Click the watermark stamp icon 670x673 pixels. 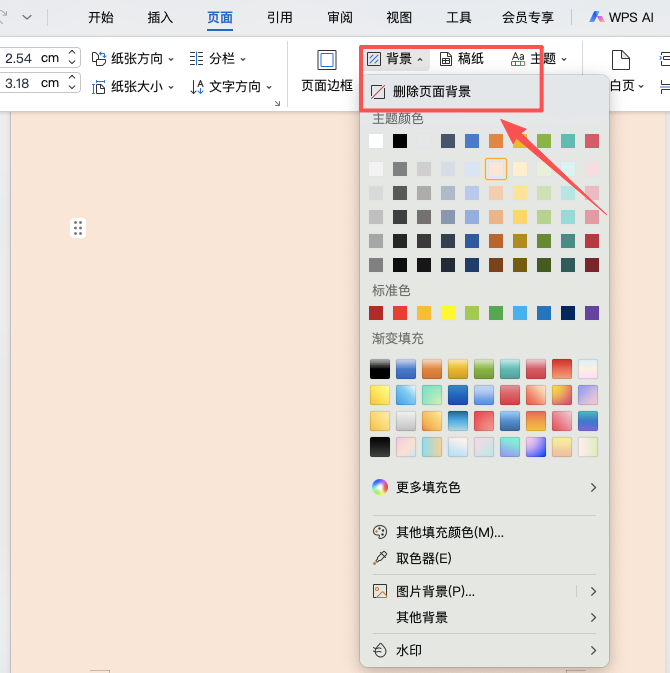[380, 650]
